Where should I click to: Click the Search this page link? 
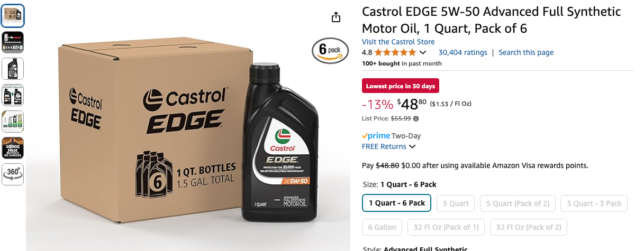[x=526, y=52]
